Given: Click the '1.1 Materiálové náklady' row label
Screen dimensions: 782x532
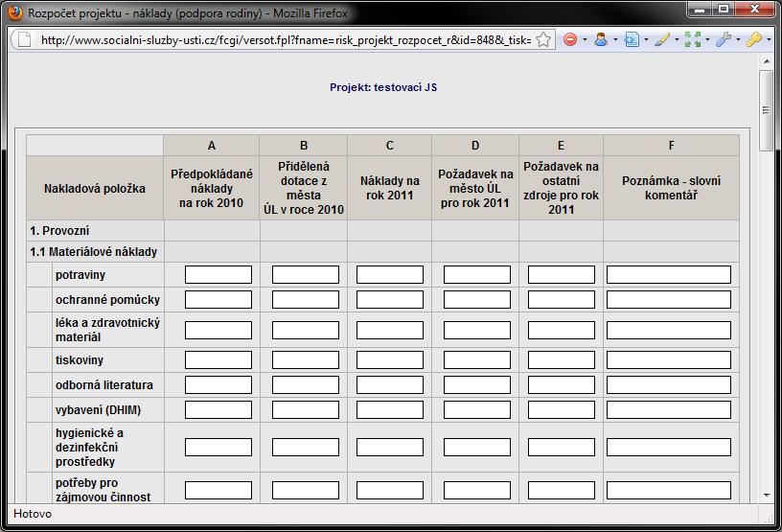Looking at the screenshot, I should pos(93,252).
